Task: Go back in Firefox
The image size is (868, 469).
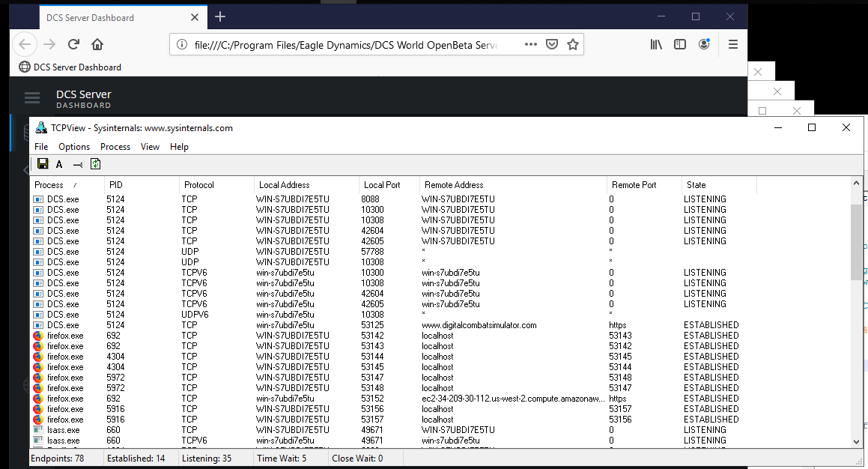Action: point(25,44)
